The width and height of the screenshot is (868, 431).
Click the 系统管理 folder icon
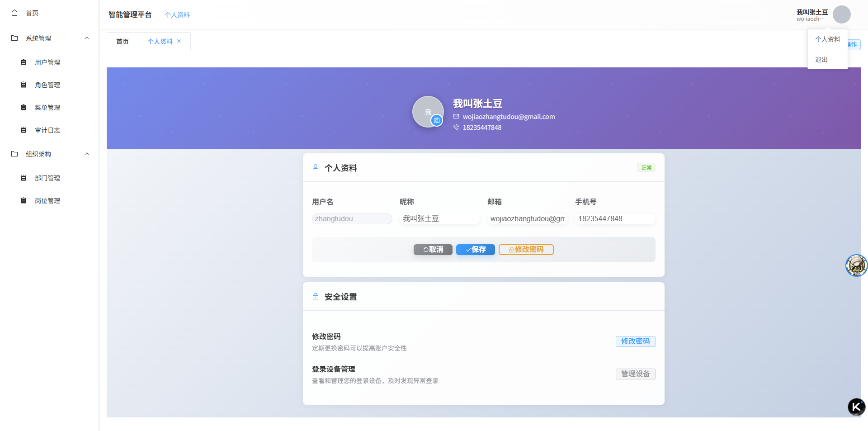pos(14,38)
